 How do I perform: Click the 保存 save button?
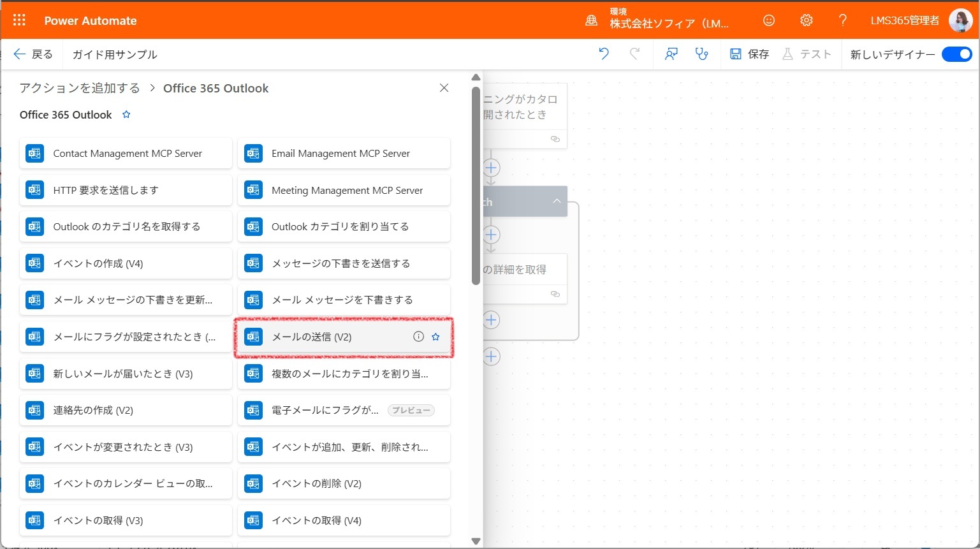[x=749, y=54]
